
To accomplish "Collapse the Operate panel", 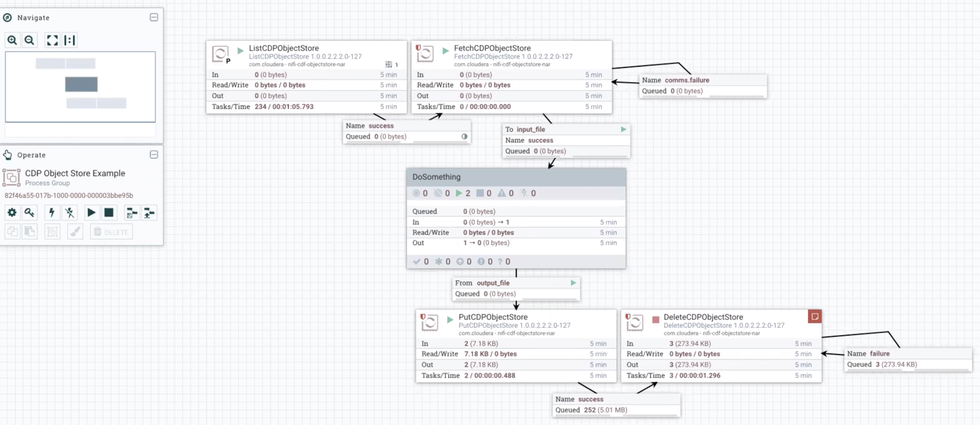I will 154,155.
